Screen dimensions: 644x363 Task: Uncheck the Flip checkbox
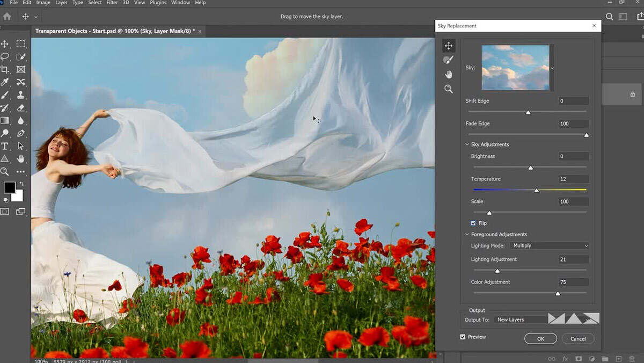[x=473, y=223]
